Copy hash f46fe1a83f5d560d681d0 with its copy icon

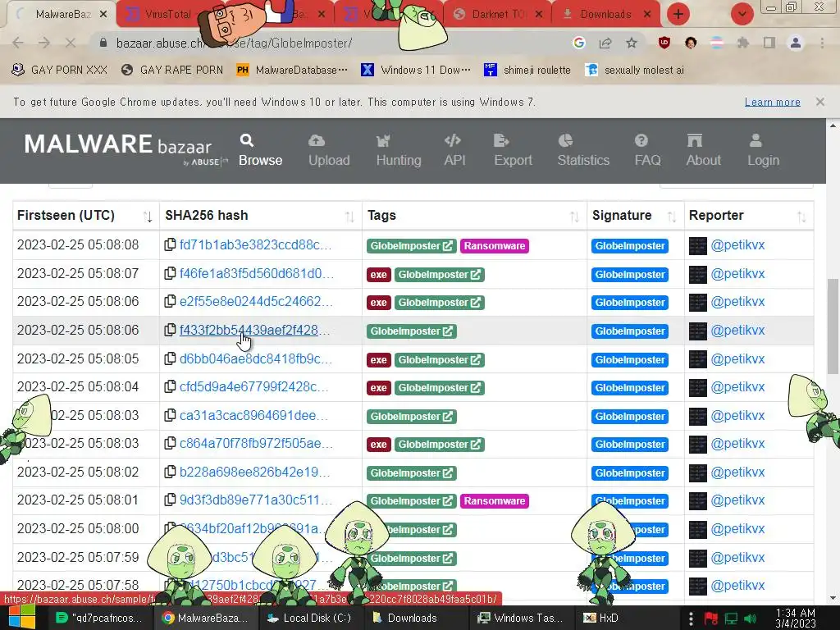point(170,273)
